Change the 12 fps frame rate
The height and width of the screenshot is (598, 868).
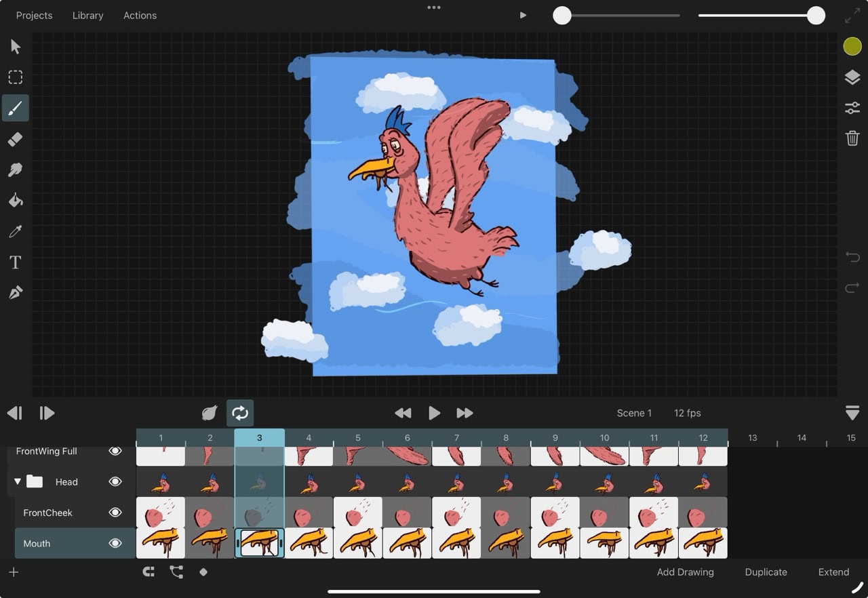click(x=688, y=413)
